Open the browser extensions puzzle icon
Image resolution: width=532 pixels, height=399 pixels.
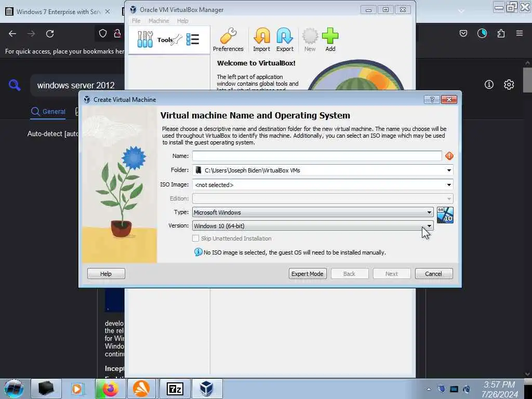(501, 33)
